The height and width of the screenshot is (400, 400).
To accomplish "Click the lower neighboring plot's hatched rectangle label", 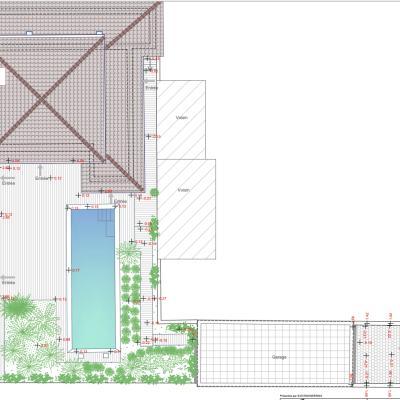I will [184, 190].
